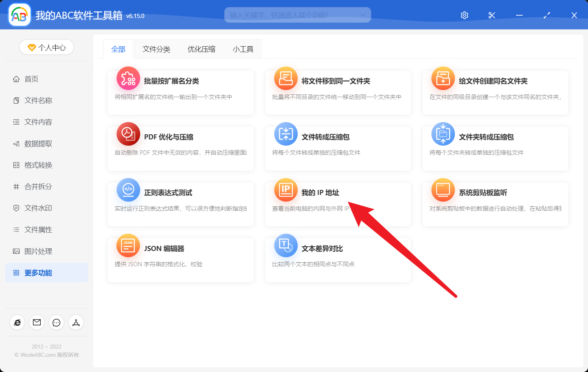Click the 给文件创建同名文件夹 title text
588x372 pixels.
click(x=493, y=81)
